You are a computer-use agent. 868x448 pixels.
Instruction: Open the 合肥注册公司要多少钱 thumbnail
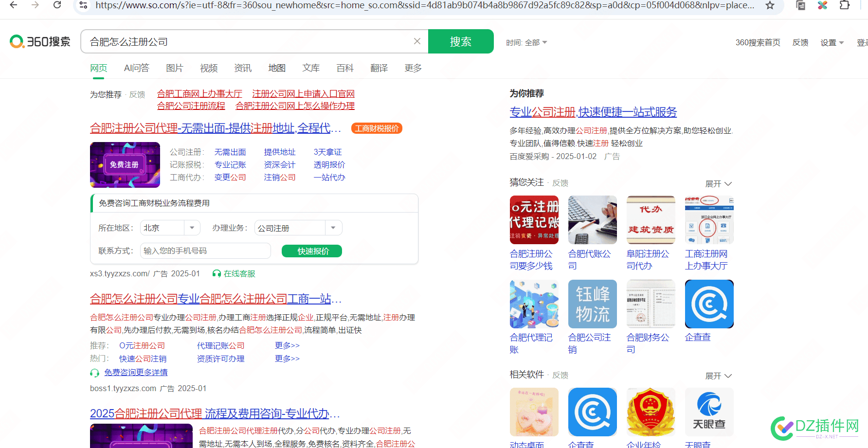coord(534,220)
